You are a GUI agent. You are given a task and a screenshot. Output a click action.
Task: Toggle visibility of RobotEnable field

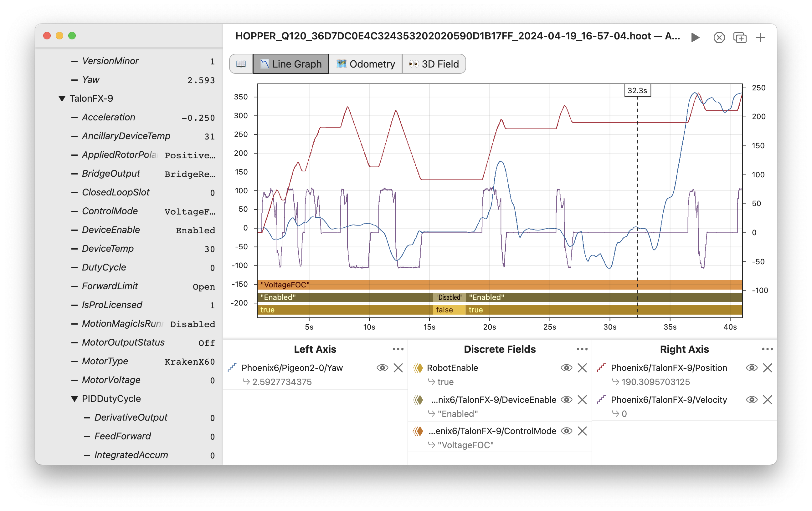[x=566, y=367]
